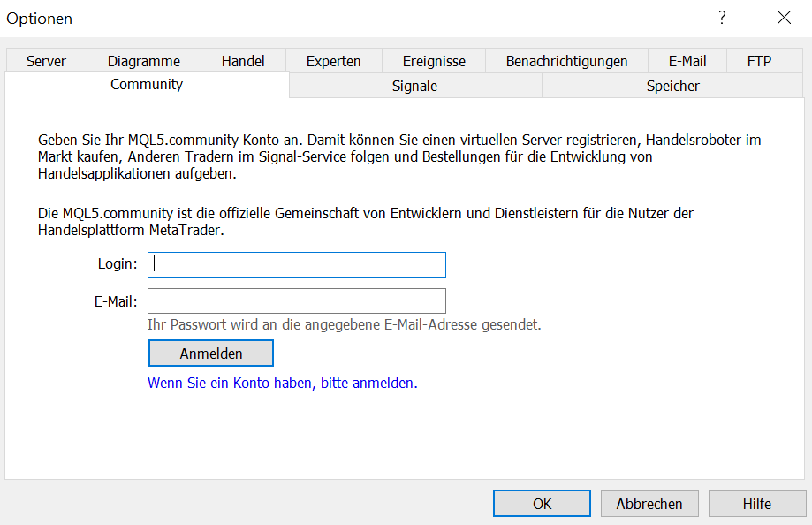Open the Server tab

(46, 61)
